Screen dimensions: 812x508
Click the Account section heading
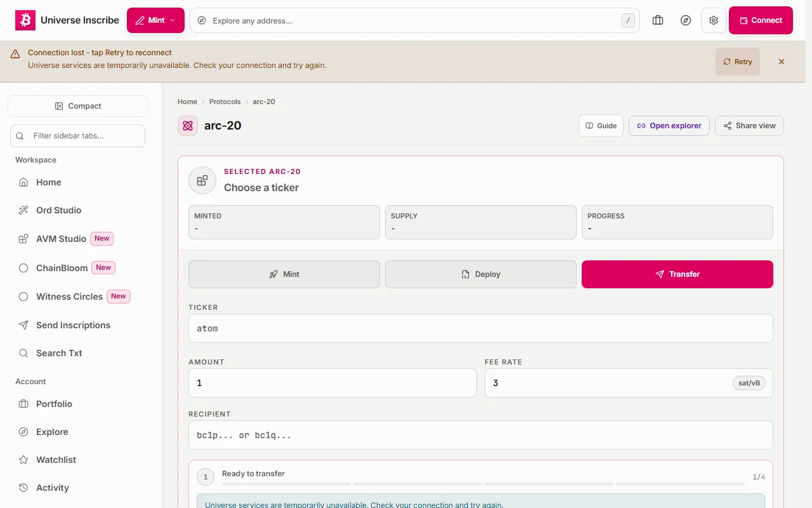30,382
